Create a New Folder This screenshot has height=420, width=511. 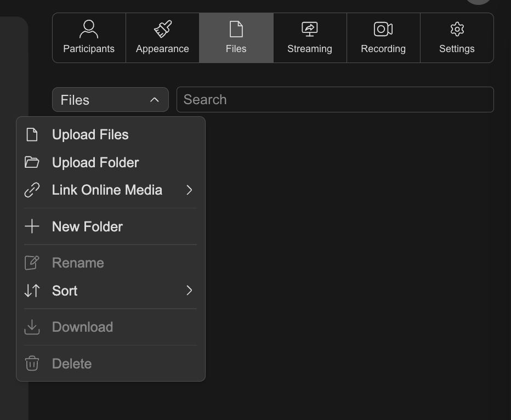[110, 226]
